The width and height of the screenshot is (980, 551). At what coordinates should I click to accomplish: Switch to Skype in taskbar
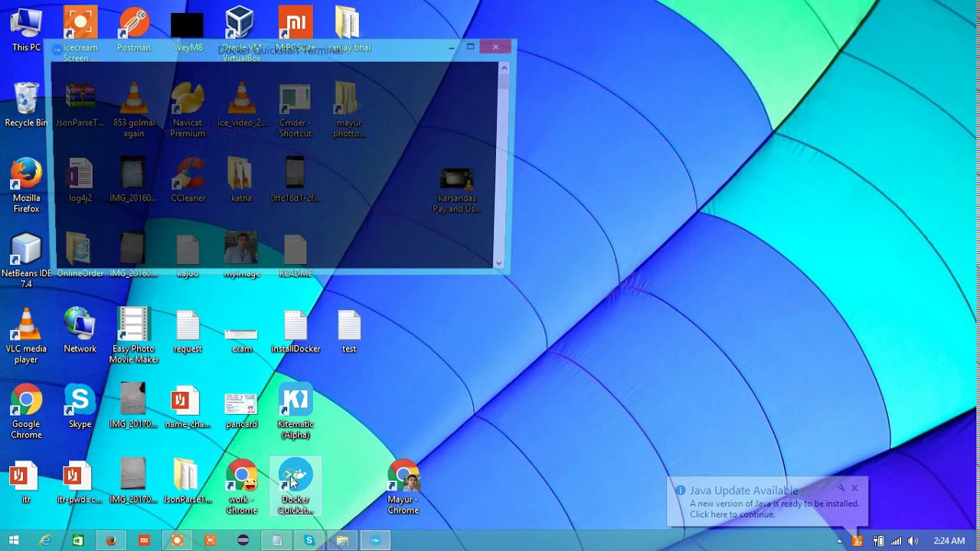(309, 541)
